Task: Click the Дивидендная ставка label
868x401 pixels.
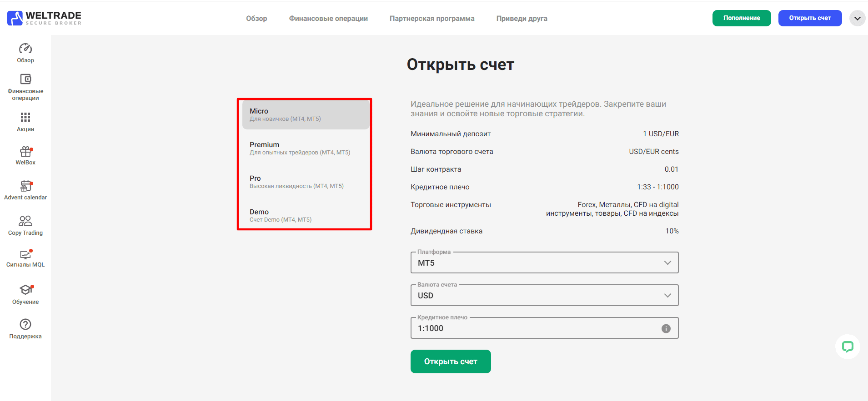Action: tap(447, 231)
